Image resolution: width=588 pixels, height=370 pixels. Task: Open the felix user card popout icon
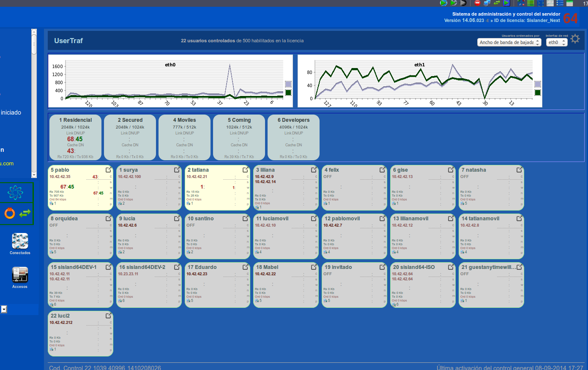(x=383, y=170)
